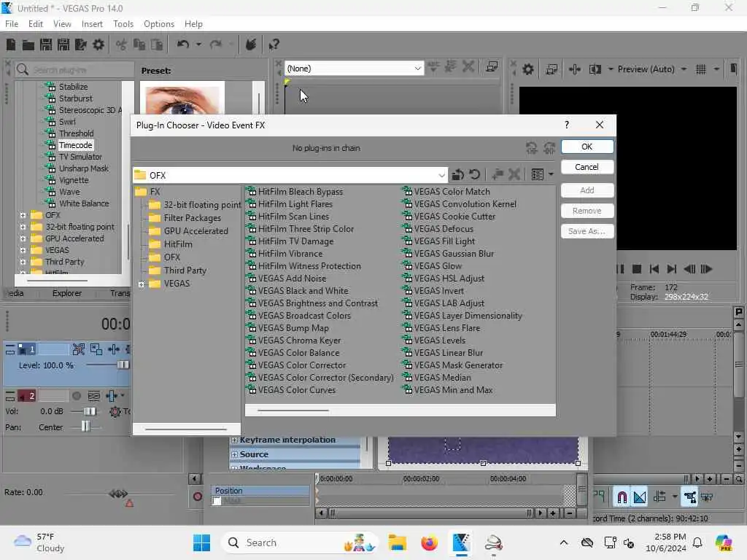Open the Preview (Auto) quality dropdown
Viewport: 747px width, 560px height.
pos(684,69)
